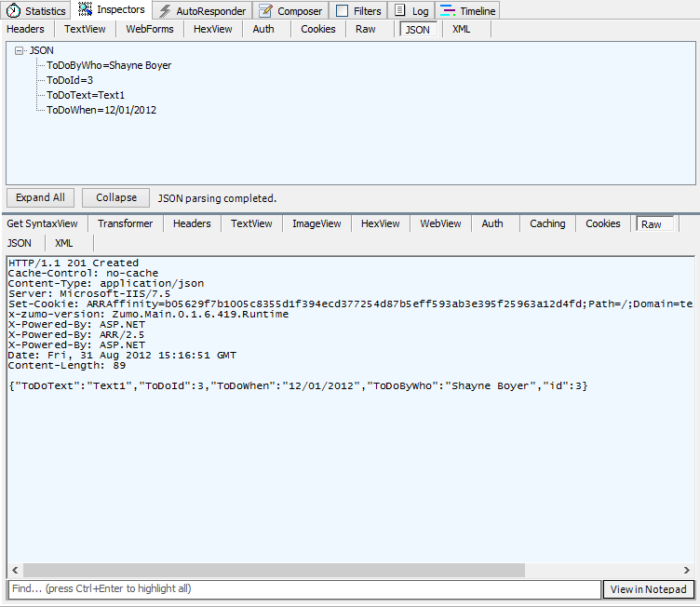Select the ToDoByWho=Shayne Boyer node
This screenshot has height=607, width=700.
[109, 65]
